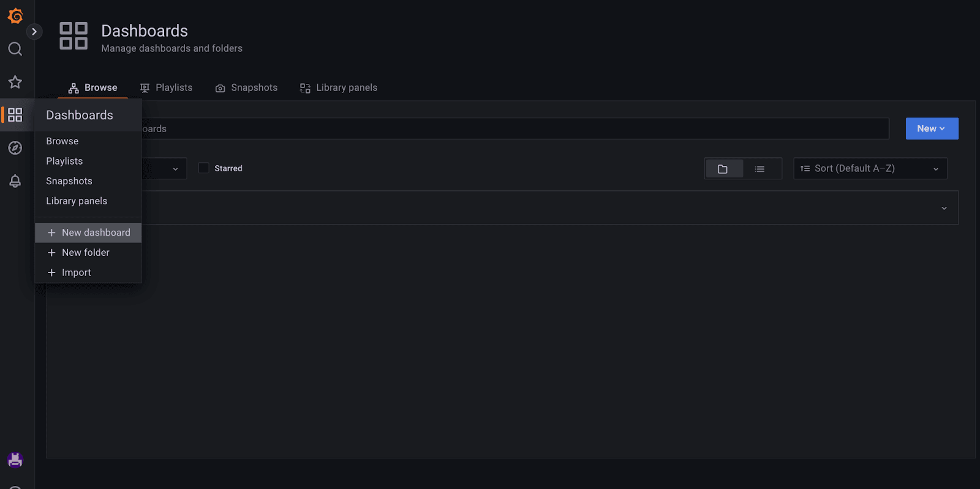This screenshot has width=980, height=489.
Task: Click the plus icon beside New folder
Action: [51, 253]
